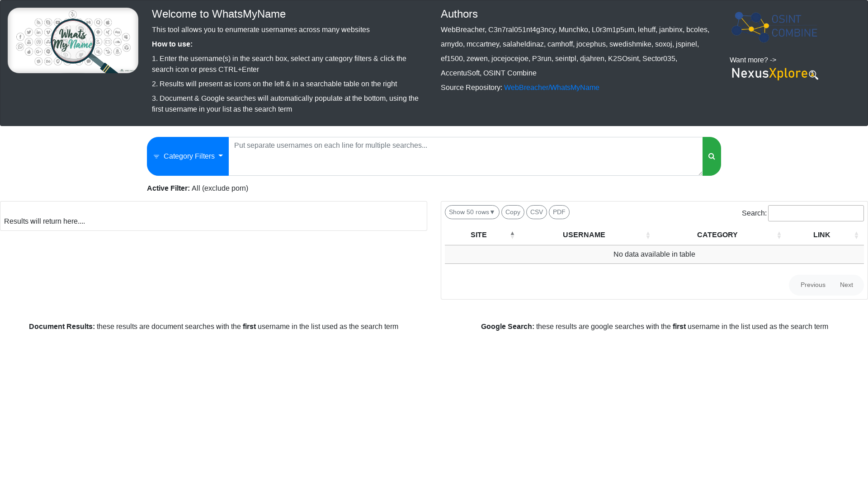Go to Next table page
The height and width of the screenshot is (488, 868).
click(846, 285)
